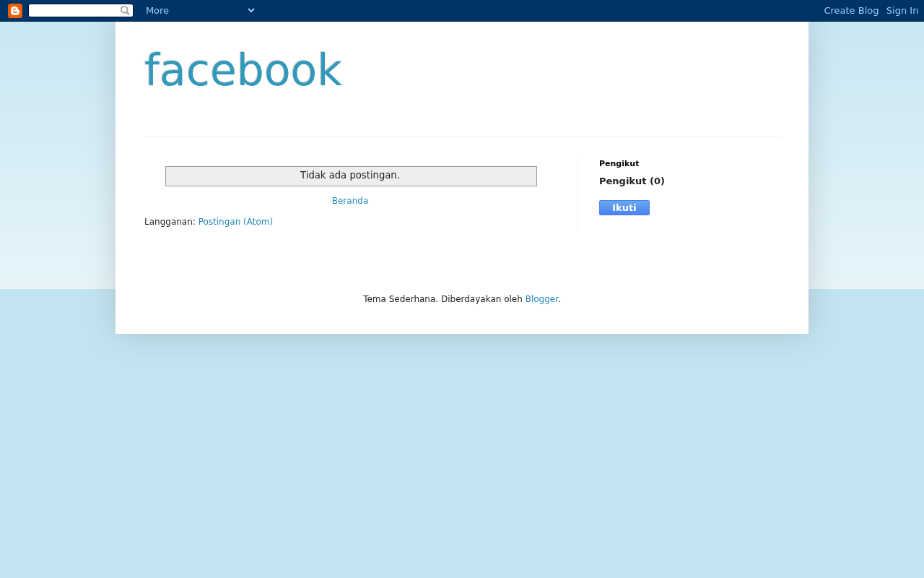The height and width of the screenshot is (578, 924).
Task: Go to the Beranda home link
Action: 350,201
